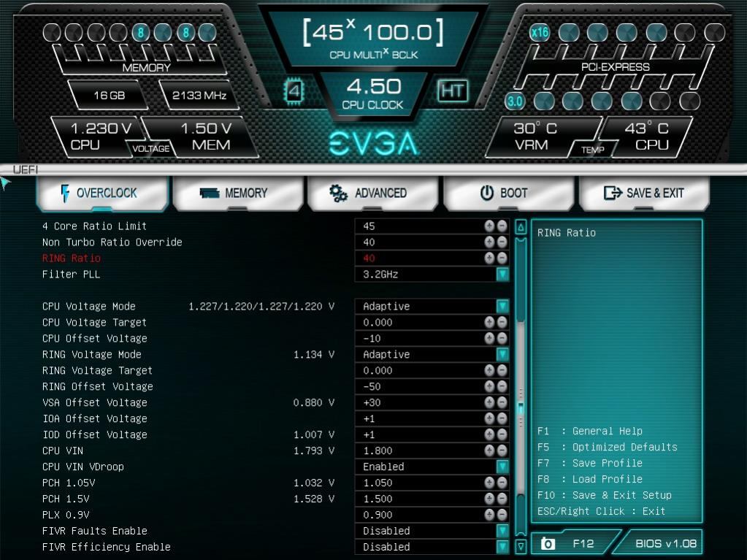Select the Non Turbo Ratio Override label
Viewport: 747px width, 560px height.
click(x=112, y=242)
